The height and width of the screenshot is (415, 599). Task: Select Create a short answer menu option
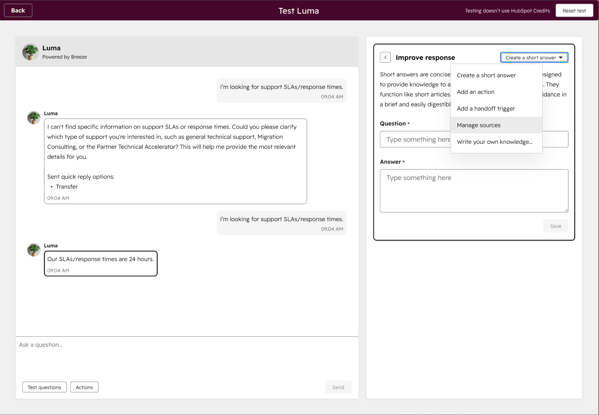click(x=496, y=75)
